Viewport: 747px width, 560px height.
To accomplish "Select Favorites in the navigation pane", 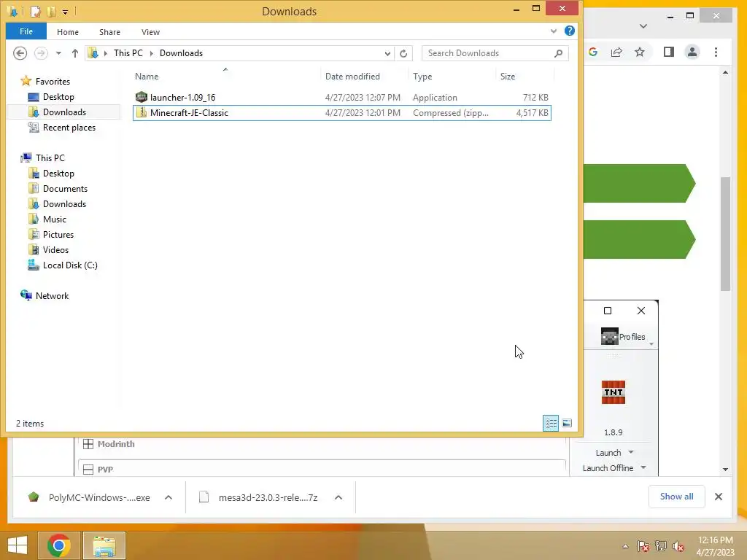I will pyautogui.click(x=53, y=82).
